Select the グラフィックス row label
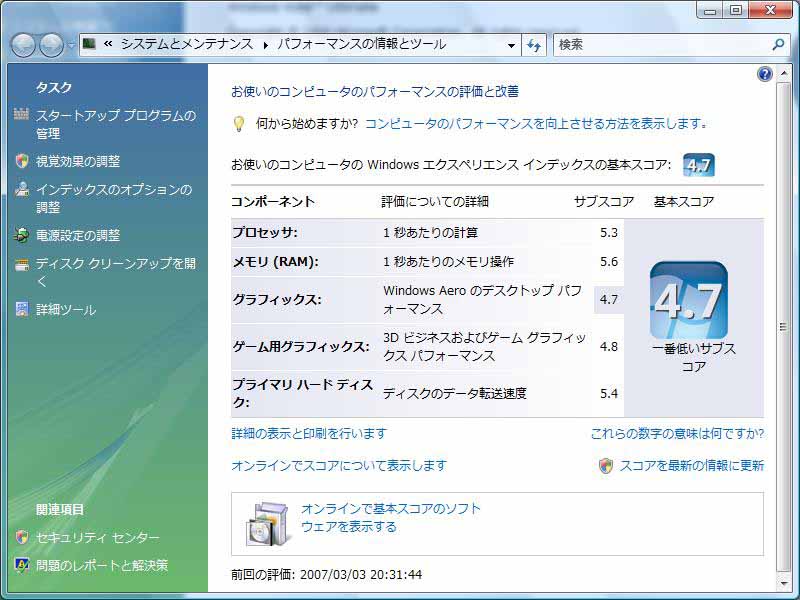Screen dimensions: 800x600 277,299
